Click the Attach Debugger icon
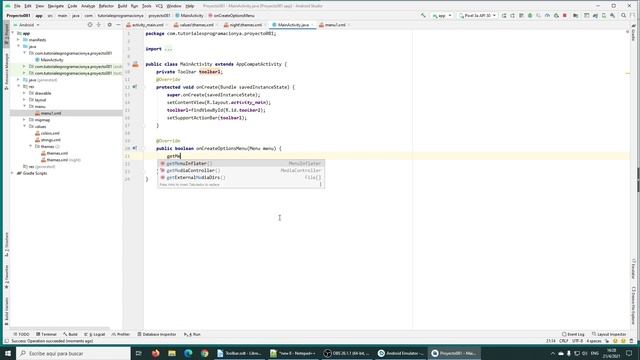 pyautogui.click(x=556, y=16)
